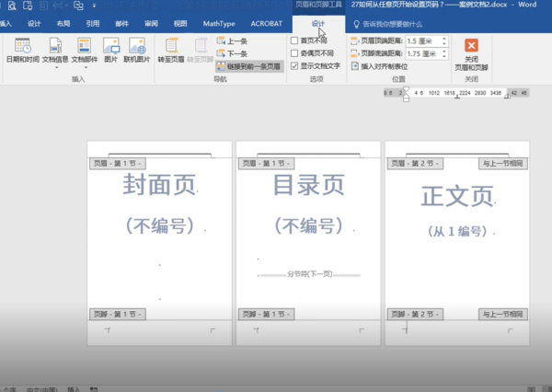Insert a picture with the 图片 button
552x392 pixels.
pos(111,51)
